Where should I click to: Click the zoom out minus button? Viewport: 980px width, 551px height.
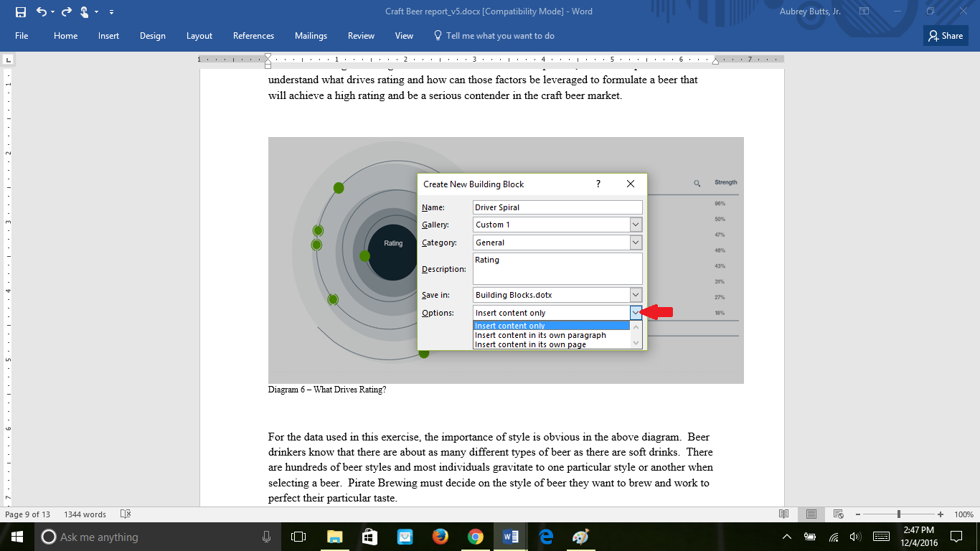point(857,514)
